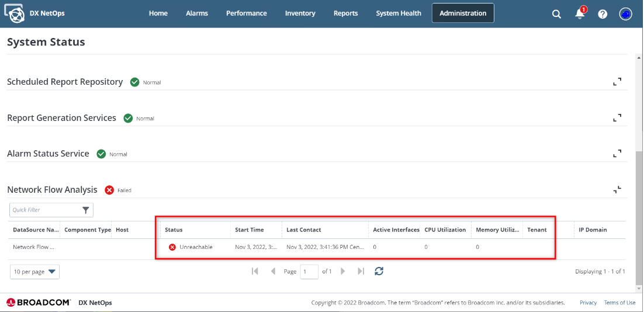Select the System Health menu
Screen dimensions: 644x312
[x=399, y=13]
